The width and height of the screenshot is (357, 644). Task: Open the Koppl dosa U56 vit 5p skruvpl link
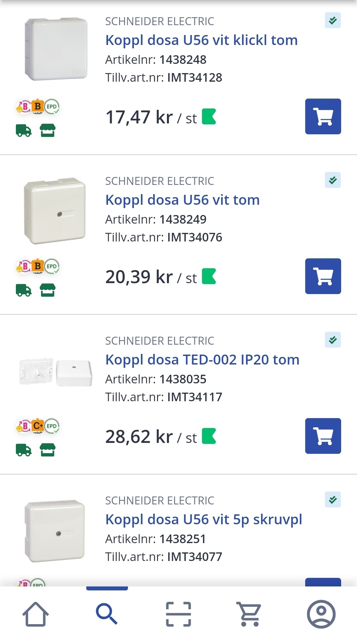204,520
